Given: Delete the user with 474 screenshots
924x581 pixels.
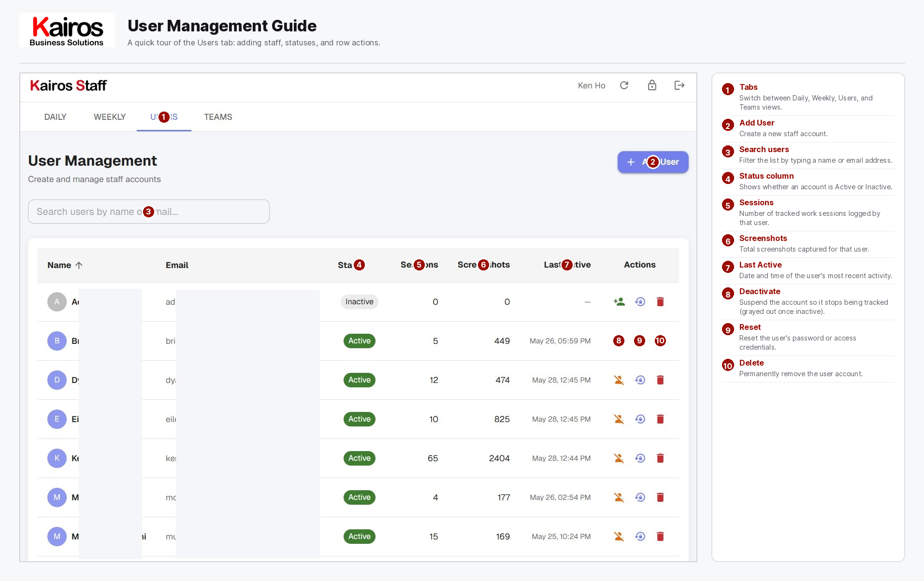Looking at the screenshot, I should coord(660,380).
